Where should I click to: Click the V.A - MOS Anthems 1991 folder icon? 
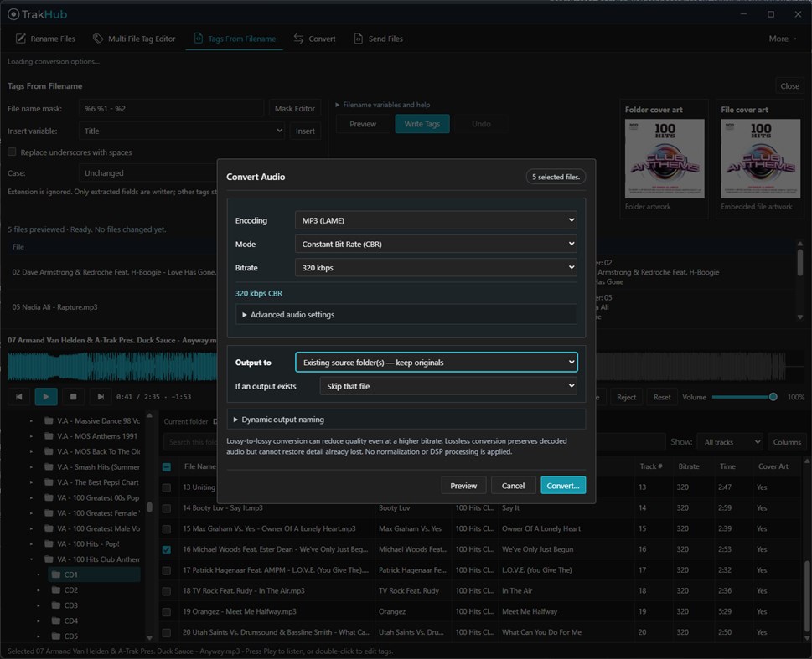49,436
